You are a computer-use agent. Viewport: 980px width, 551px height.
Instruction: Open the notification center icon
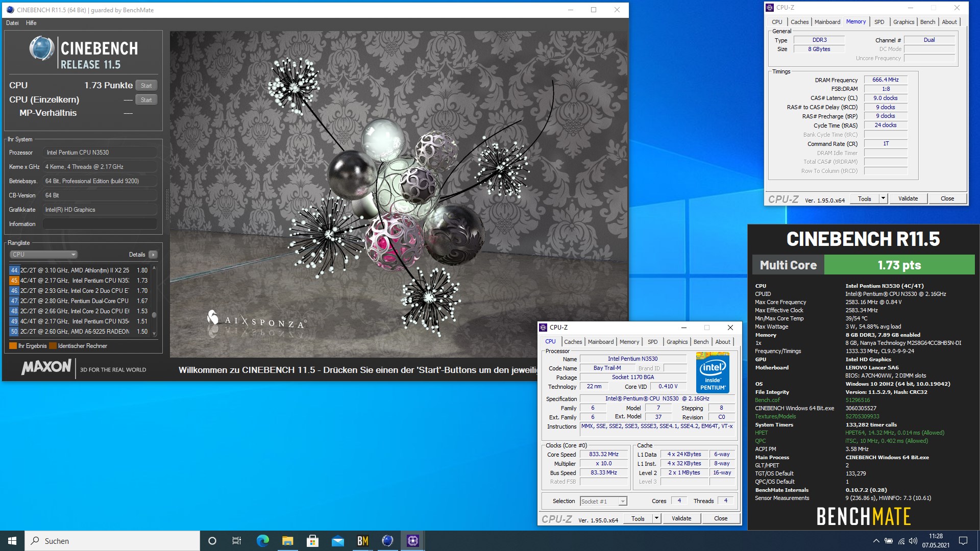click(963, 541)
